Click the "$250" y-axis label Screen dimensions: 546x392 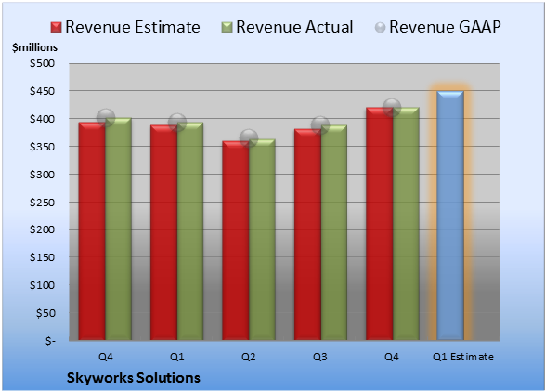42,203
